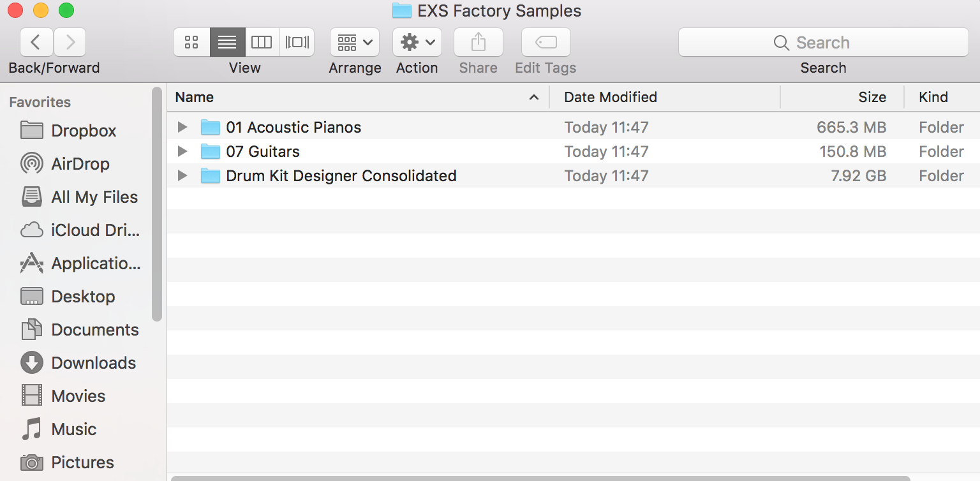
Task: Open AirDrop in the sidebar
Action: [x=80, y=164]
